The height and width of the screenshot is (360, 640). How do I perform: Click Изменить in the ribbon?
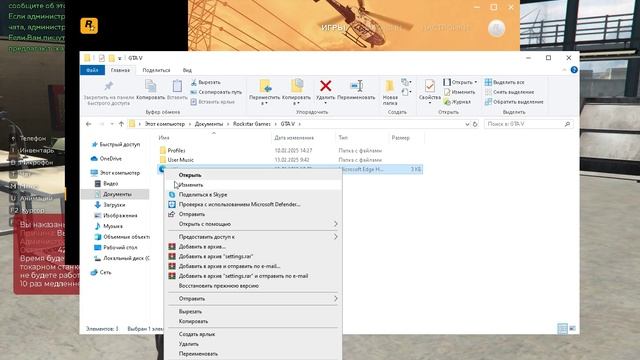point(460,92)
